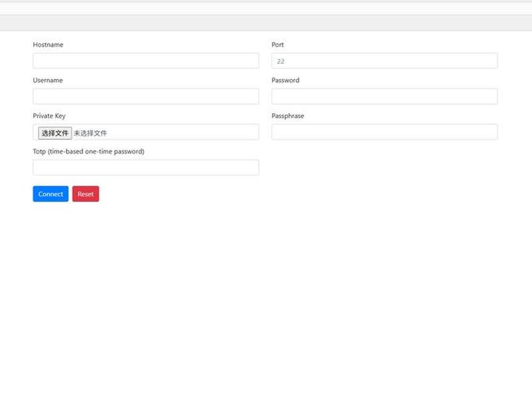Screen dimensions: 532x399
Task: Click the Passphrase input box
Action: click(384, 132)
